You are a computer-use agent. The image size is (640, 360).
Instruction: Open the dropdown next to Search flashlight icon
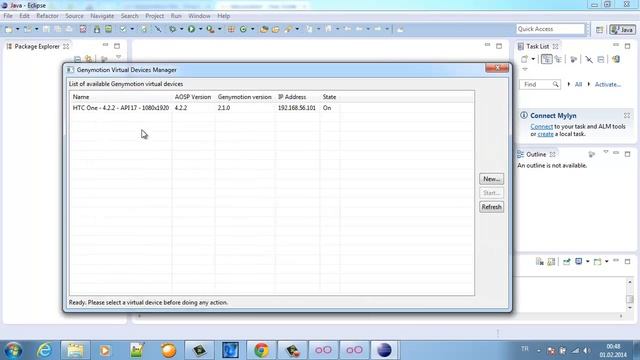pos(297,29)
